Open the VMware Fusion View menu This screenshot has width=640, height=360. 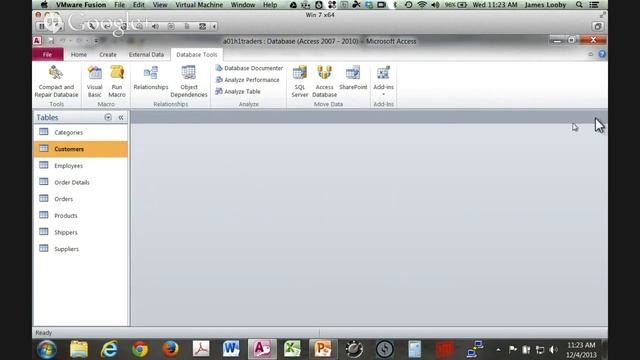[x=160, y=5]
